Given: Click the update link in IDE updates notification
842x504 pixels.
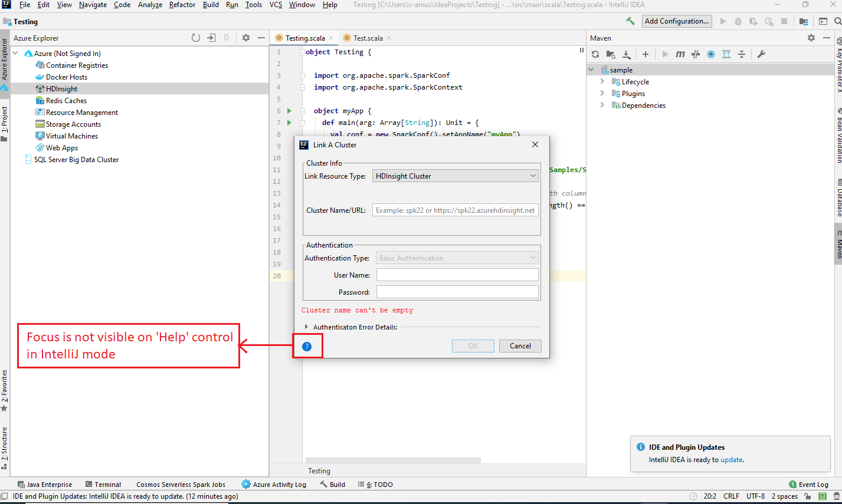Looking at the screenshot, I should point(731,459).
